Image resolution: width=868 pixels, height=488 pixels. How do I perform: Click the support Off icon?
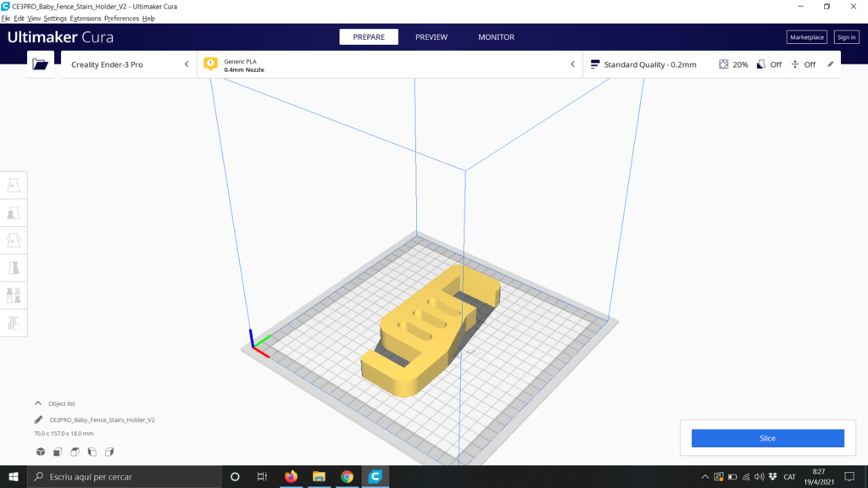tap(761, 64)
